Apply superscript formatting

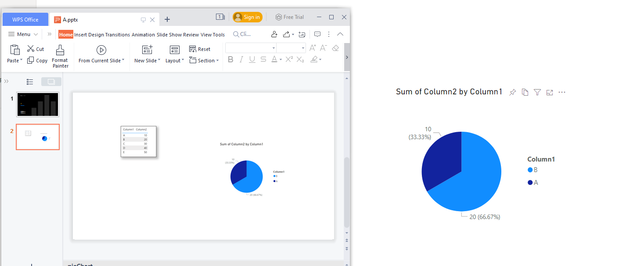click(289, 59)
